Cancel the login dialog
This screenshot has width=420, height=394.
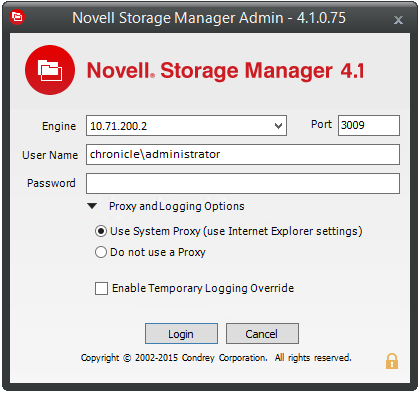[x=262, y=333]
